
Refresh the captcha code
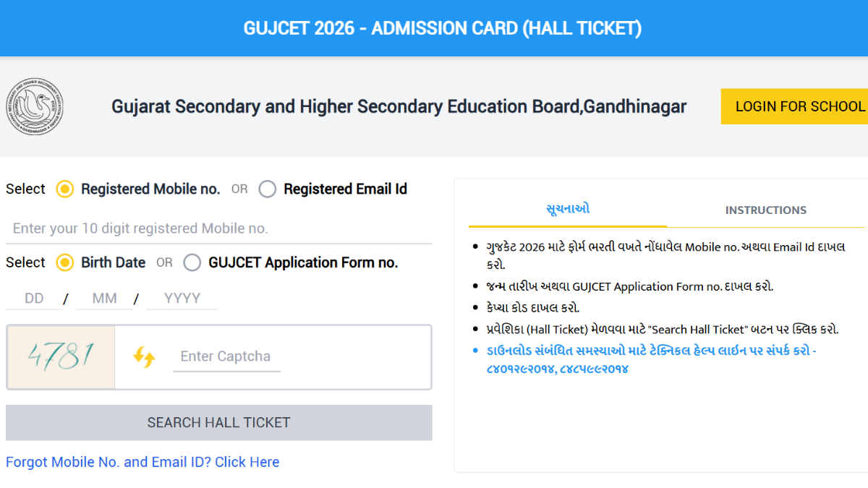(x=144, y=356)
